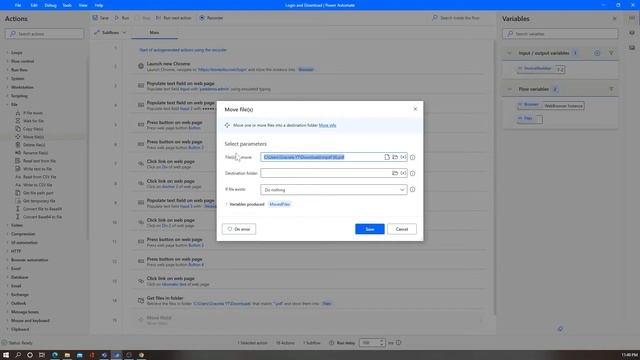
Task: Expand the Variables produced section
Action: [227, 204]
